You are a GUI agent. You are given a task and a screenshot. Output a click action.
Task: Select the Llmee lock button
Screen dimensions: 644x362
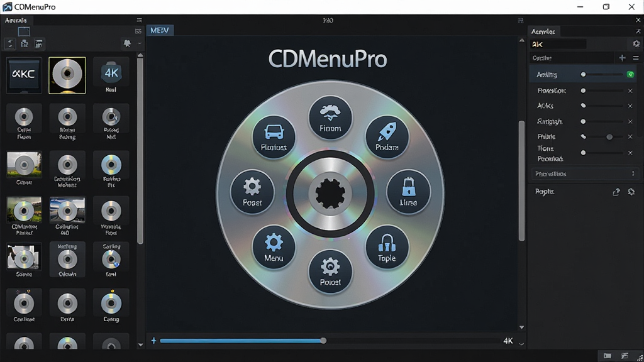(x=408, y=192)
